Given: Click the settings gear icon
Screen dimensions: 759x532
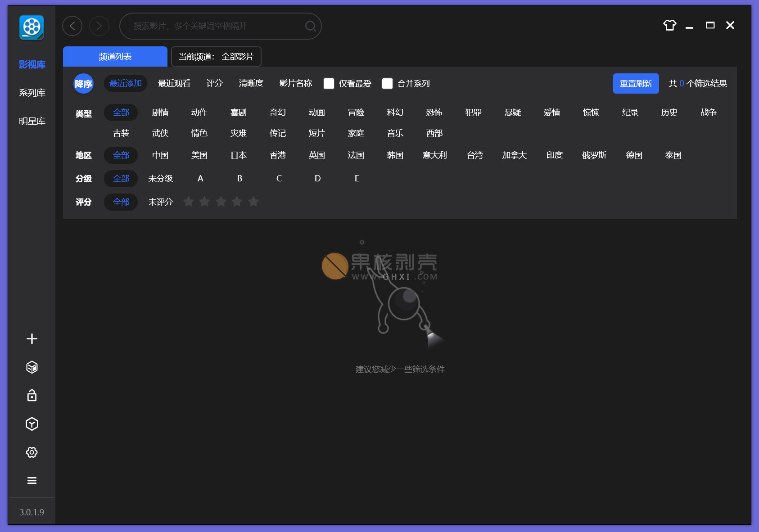Looking at the screenshot, I should coord(32,452).
